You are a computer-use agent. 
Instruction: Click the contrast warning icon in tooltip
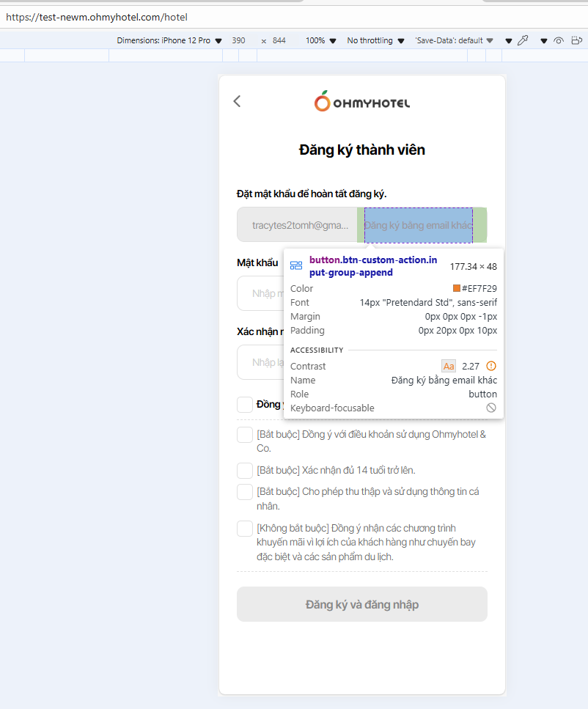click(491, 366)
